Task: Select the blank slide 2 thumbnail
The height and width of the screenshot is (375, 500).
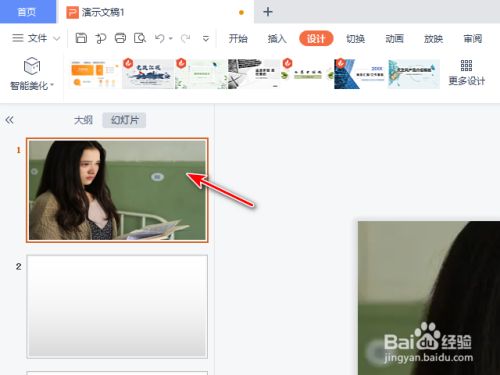Action: coord(117,307)
